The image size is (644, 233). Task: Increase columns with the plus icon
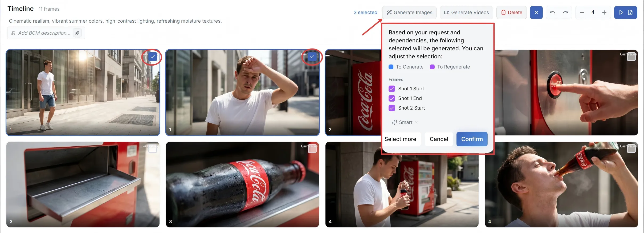click(x=604, y=13)
